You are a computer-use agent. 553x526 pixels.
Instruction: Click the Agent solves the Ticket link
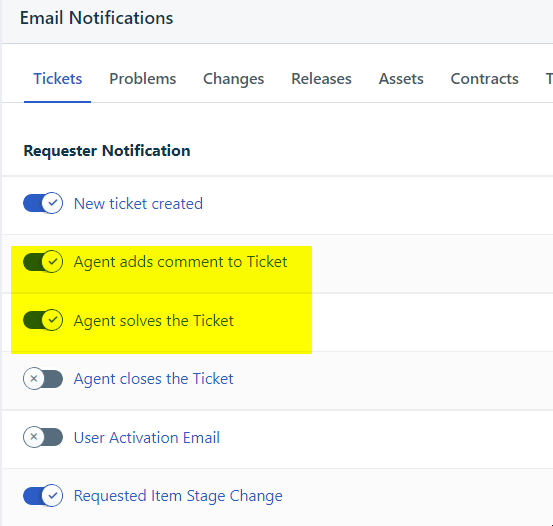tap(153, 321)
